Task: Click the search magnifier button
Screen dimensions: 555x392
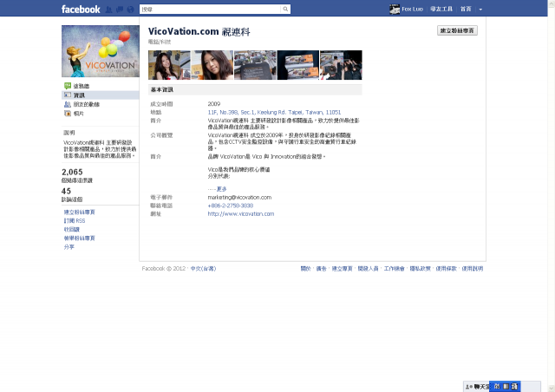Action: click(285, 10)
